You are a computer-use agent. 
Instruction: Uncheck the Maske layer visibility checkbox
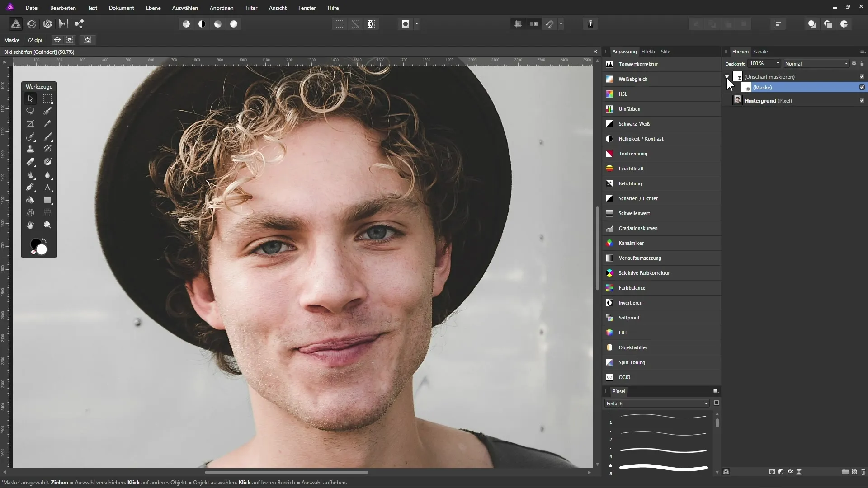pos(862,88)
